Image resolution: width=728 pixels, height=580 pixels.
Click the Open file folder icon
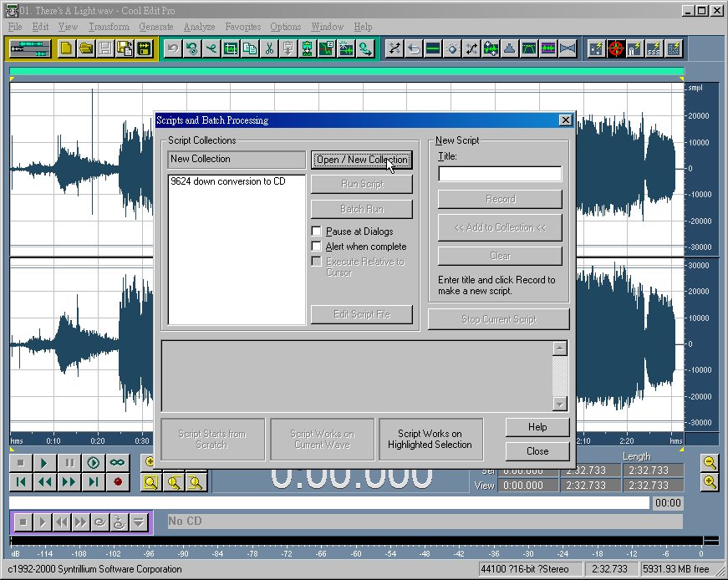tap(85, 48)
